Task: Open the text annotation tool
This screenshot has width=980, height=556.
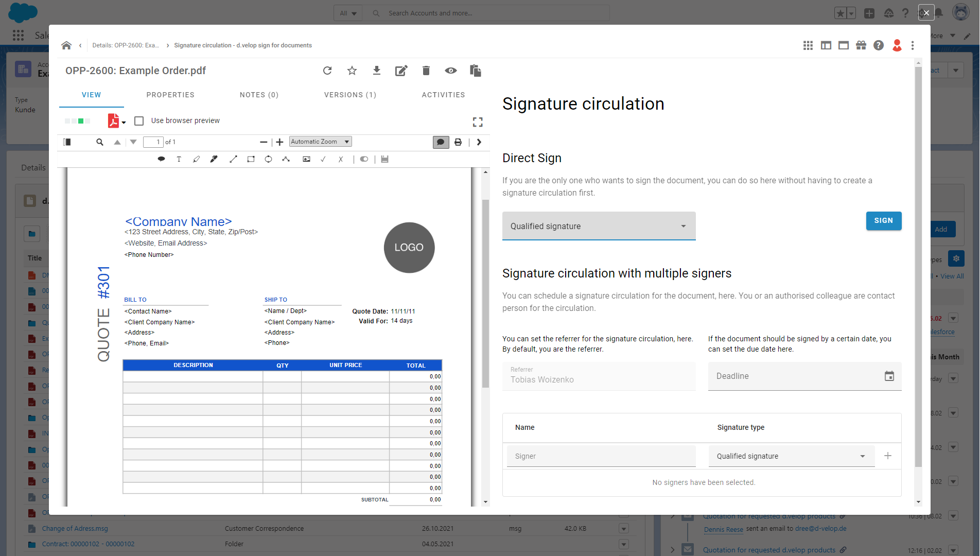Action: tap(179, 159)
